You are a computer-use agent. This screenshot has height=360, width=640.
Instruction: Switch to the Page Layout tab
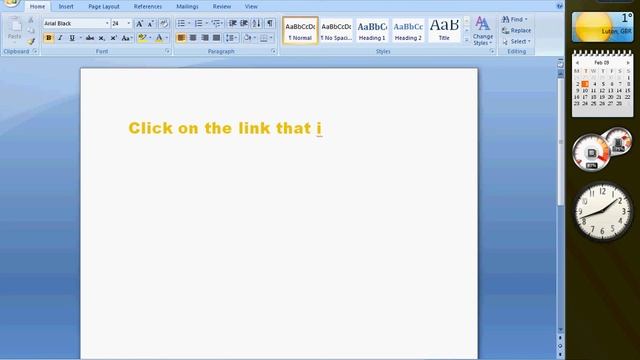(104, 7)
